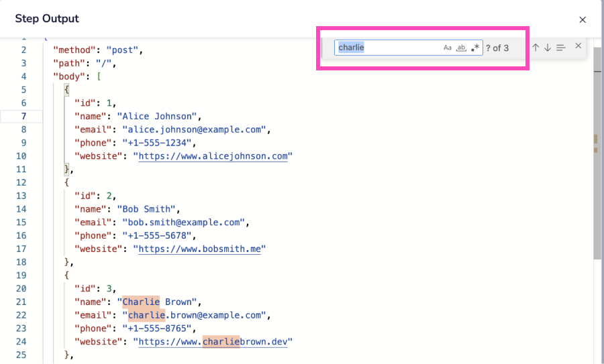Go to next match arrow
604x364 pixels.
click(548, 48)
